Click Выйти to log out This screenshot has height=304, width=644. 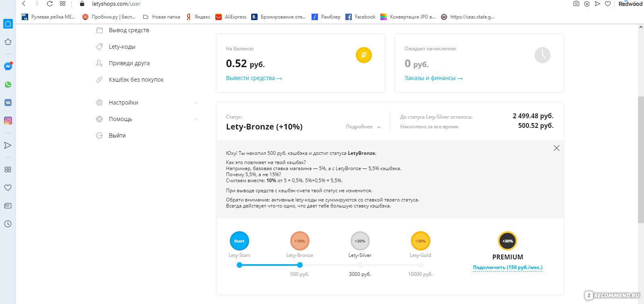coord(117,136)
